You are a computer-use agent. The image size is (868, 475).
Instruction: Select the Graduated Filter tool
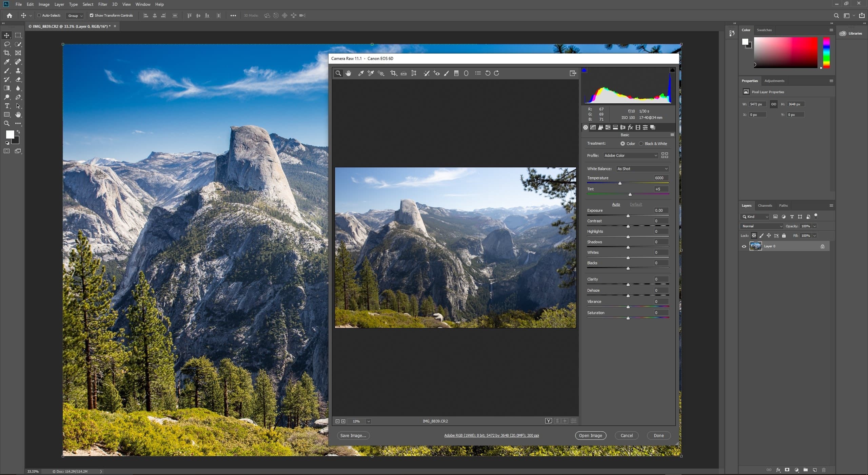click(x=456, y=73)
